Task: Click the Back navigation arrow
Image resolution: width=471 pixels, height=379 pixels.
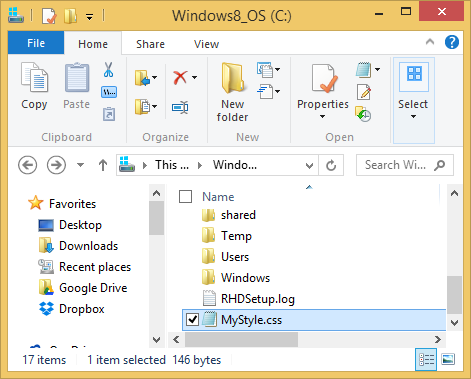Action: pos(27,165)
